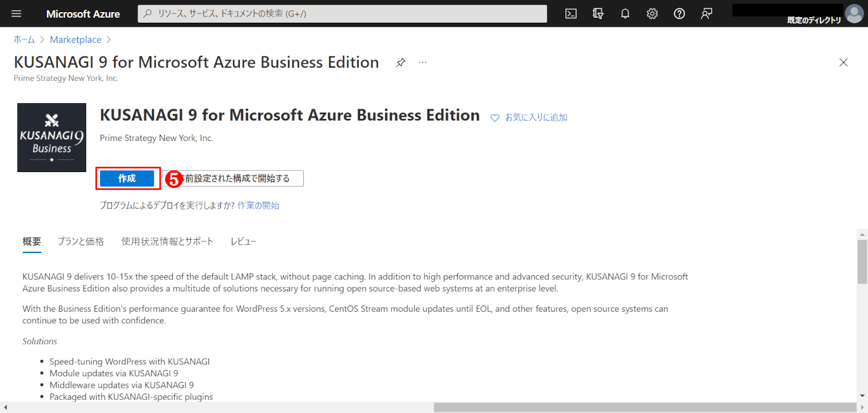The width and height of the screenshot is (868, 413).
Task: Click 'Module updates via KUSANAGI 9' list item
Action: click(x=114, y=373)
